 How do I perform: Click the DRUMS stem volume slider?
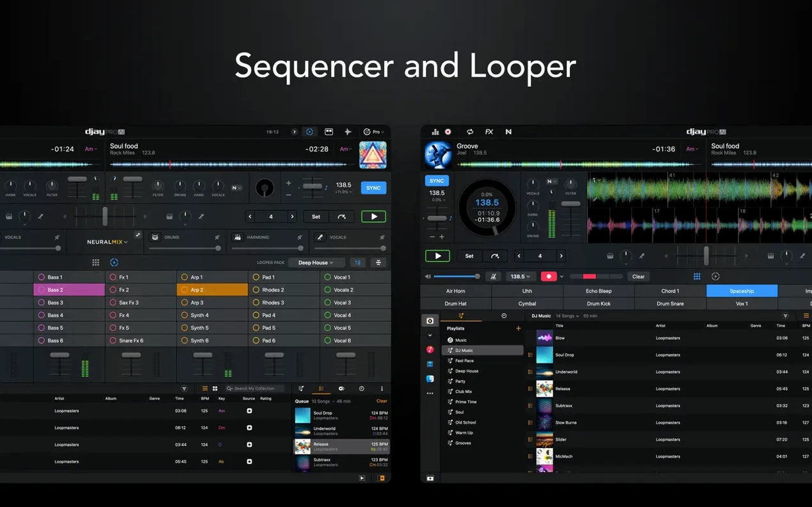[186, 248]
